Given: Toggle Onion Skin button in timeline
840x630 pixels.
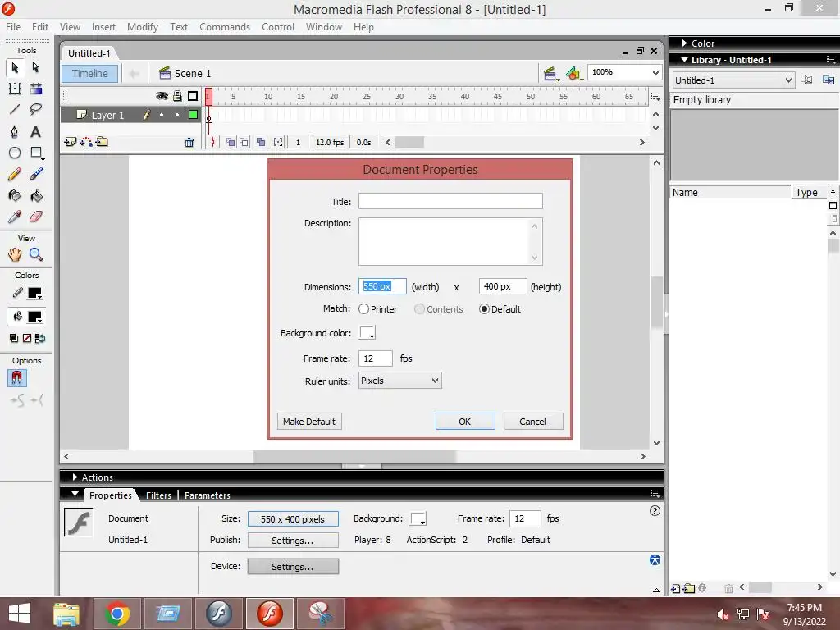Looking at the screenshot, I should coord(231,143).
